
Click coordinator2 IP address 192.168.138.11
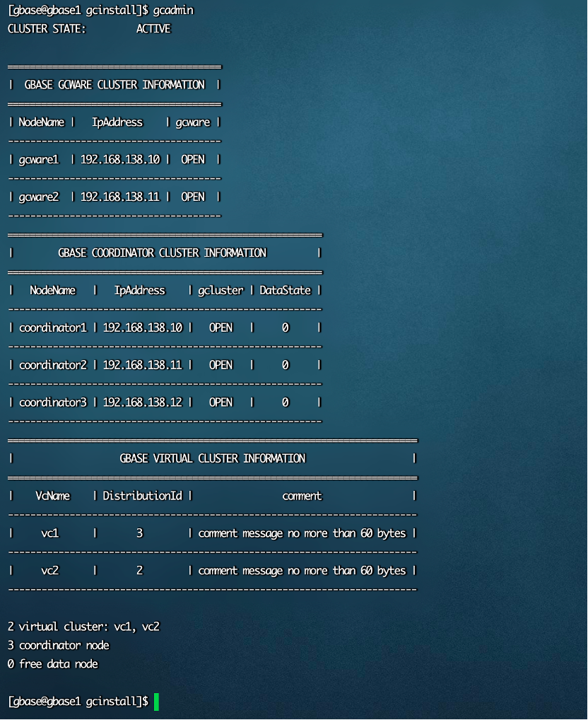(143, 365)
